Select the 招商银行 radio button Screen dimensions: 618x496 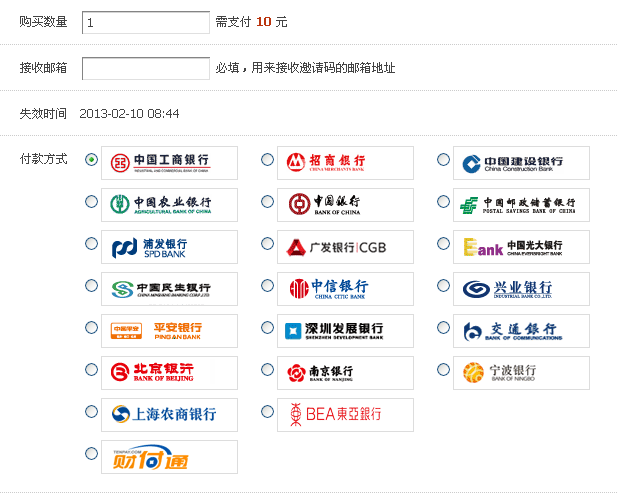267,160
